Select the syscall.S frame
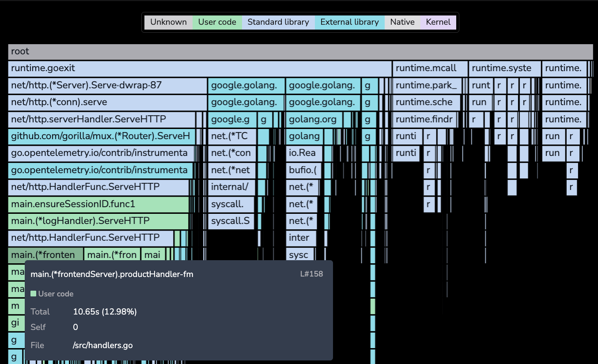This screenshot has height=364, width=598. pos(231,221)
